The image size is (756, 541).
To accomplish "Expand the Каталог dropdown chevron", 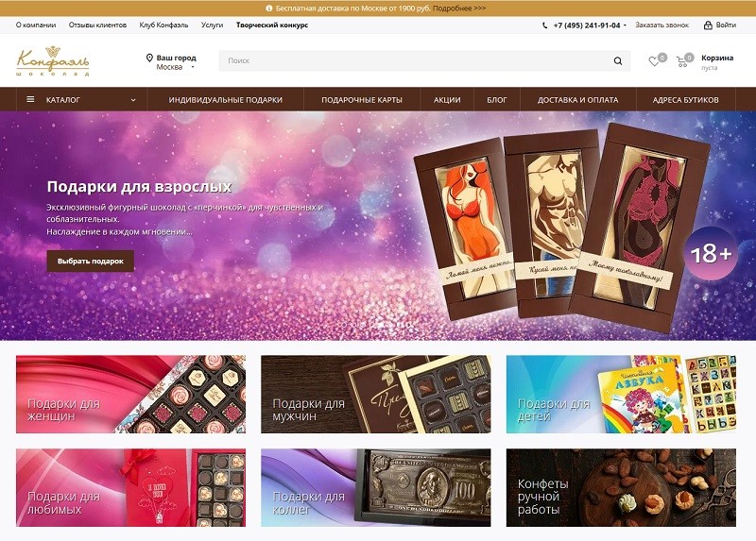I will tap(133, 100).
